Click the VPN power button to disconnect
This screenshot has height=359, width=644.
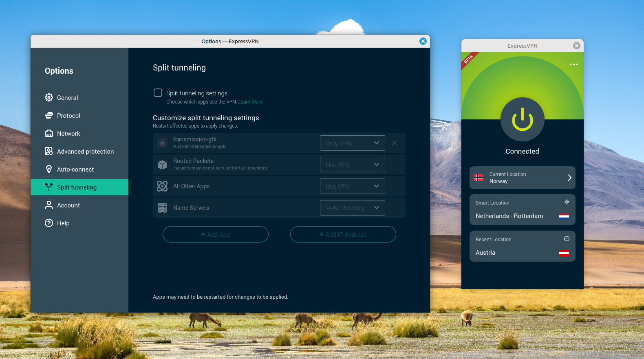click(523, 119)
